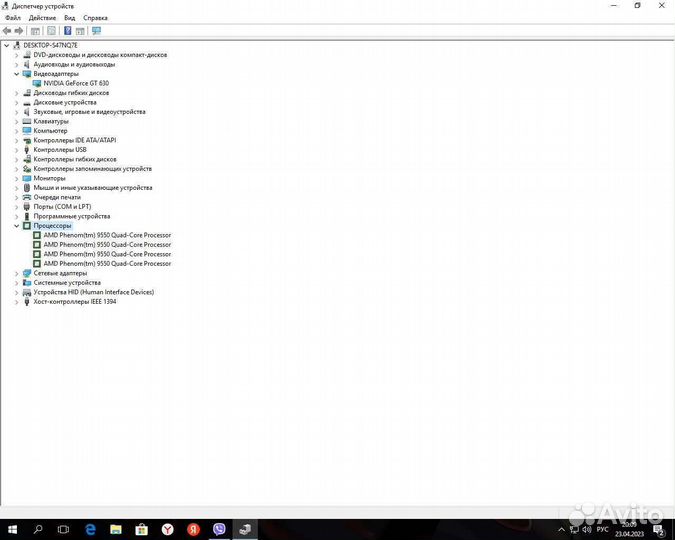Screen dimensions: 675x540
Task: Open the Справка menu
Action: pos(95,18)
